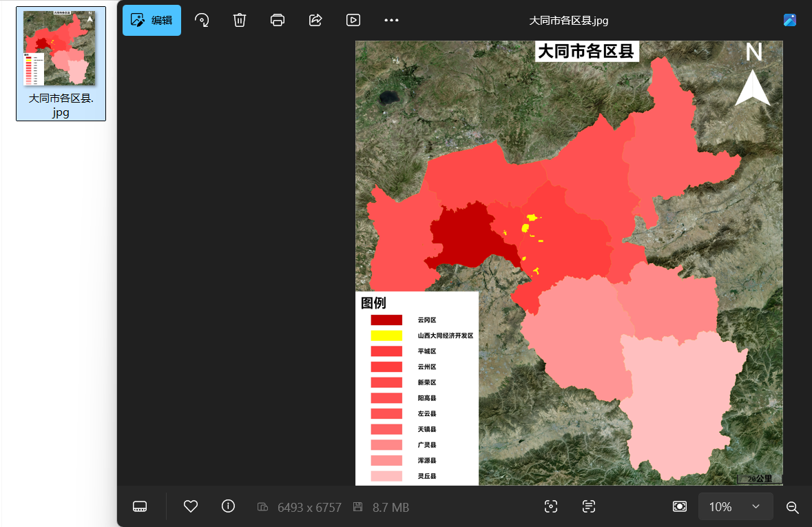Show the file info panel

(229, 506)
